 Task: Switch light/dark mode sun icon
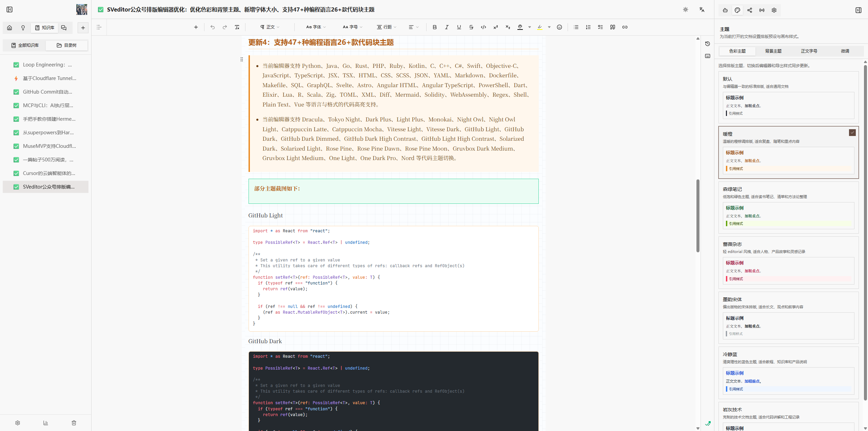tap(686, 9)
